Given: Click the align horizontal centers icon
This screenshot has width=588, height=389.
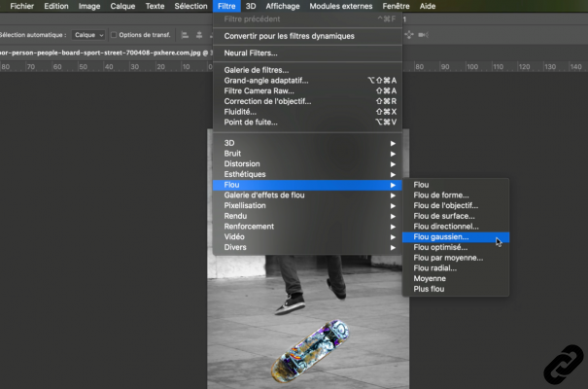Looking at the screenshot, I should (199, 35).
